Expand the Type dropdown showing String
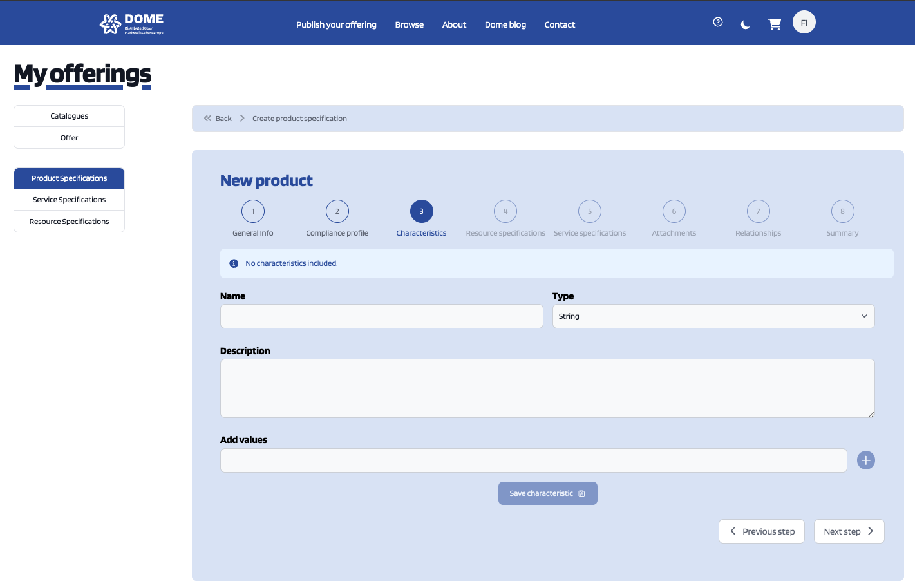 coord(713,316)
